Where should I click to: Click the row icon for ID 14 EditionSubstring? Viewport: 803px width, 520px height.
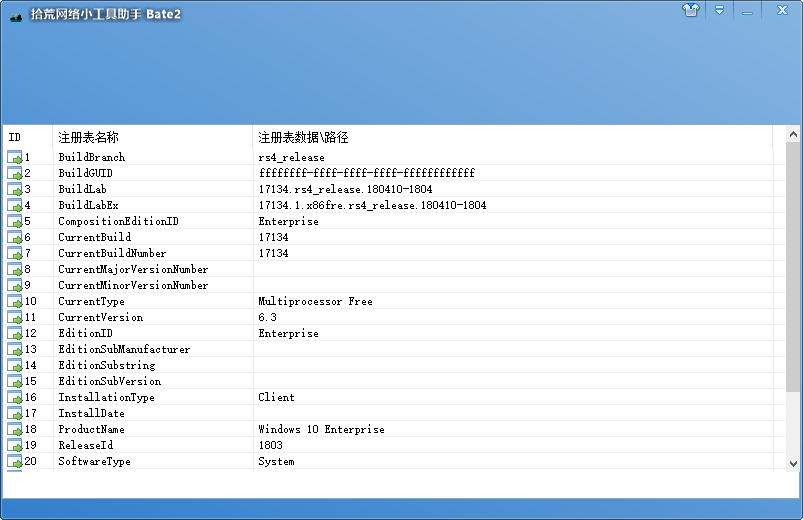pyautogui.click(x=15, y=365)
